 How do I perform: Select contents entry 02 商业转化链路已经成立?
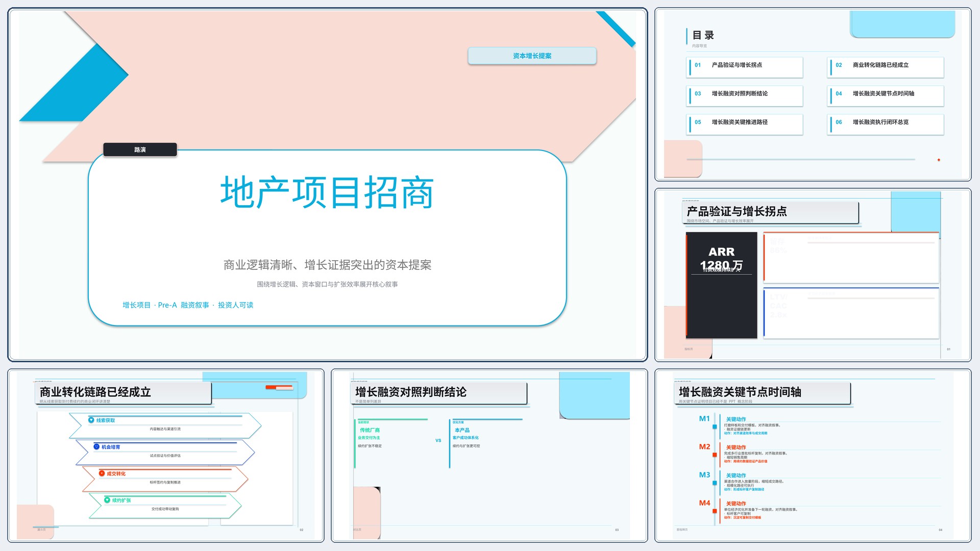click(x=886, y=67)
